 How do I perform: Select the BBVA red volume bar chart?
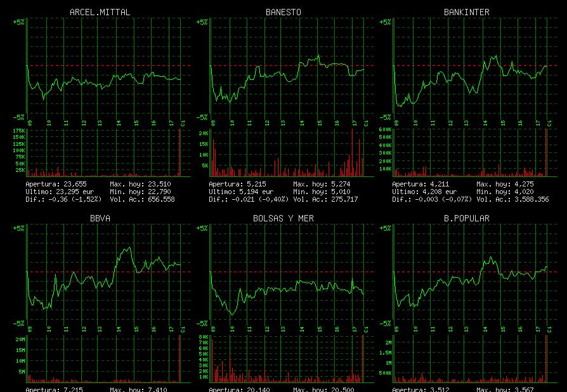(x=108, y=359)
